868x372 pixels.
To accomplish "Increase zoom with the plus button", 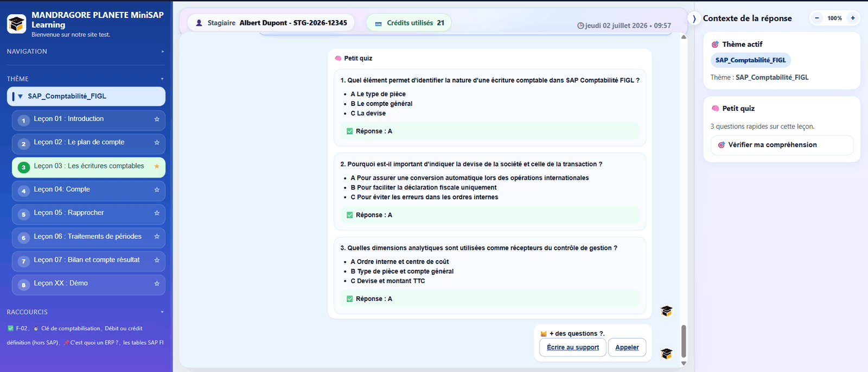I will pos(853,18).
